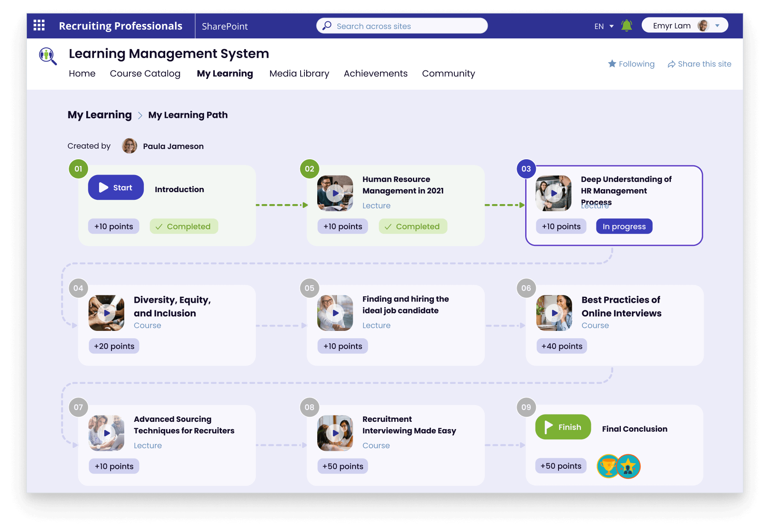Click the magnifier icon in search box
769x532 pixels.
point(327,26)
